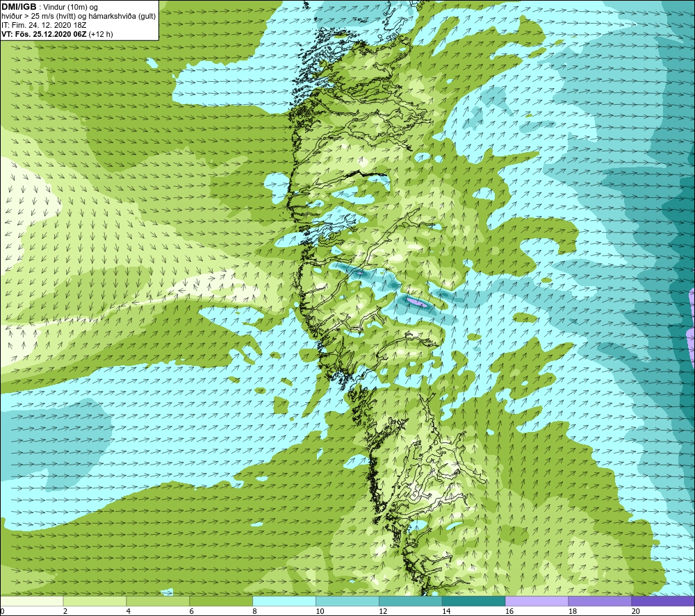
Task: Click the '10' scale label
Action: point(320,612)
